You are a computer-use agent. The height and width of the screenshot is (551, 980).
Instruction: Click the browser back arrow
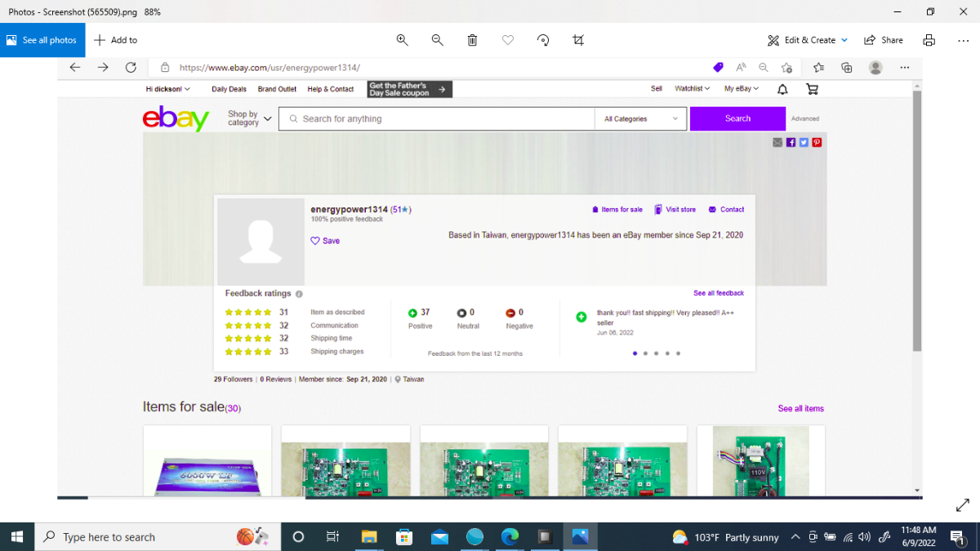[75, 68]
